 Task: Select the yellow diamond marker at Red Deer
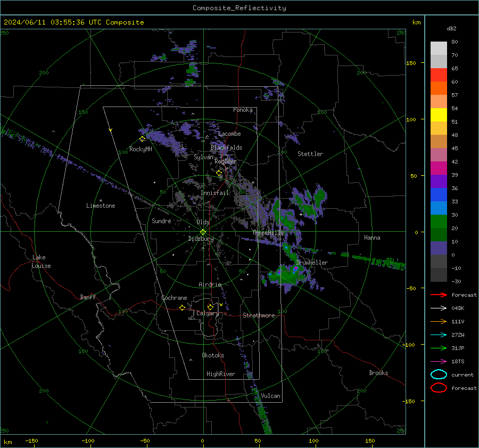coord(219,173)
